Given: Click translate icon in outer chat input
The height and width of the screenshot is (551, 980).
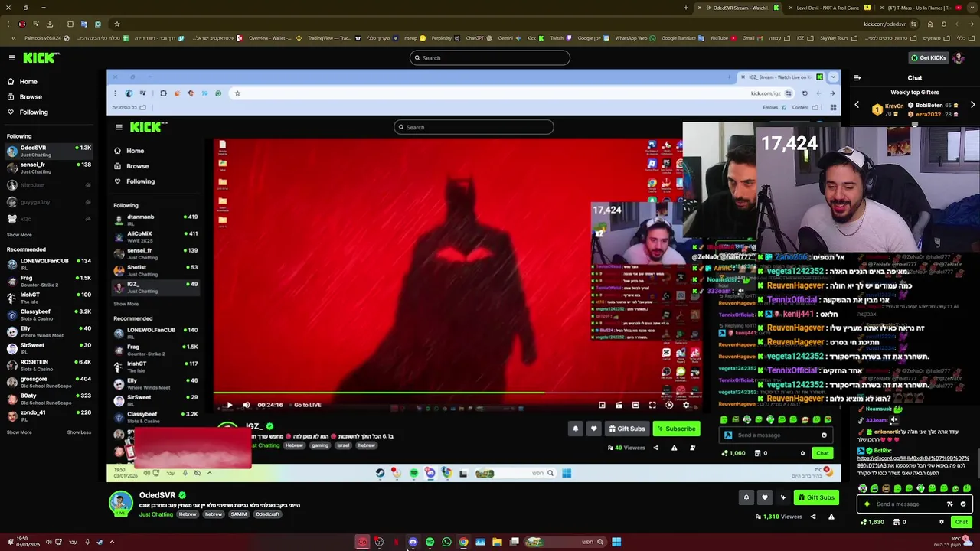Looking at the screenshot, I should click(950, 504).
